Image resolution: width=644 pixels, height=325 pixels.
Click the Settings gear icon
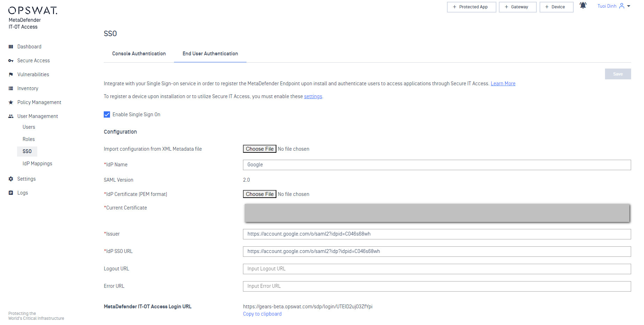tap(11, 179)
